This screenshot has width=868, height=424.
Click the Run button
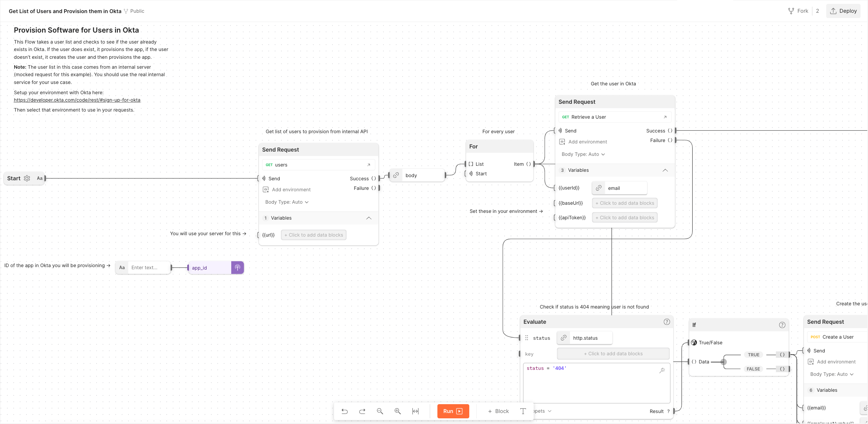pos(453,411)
